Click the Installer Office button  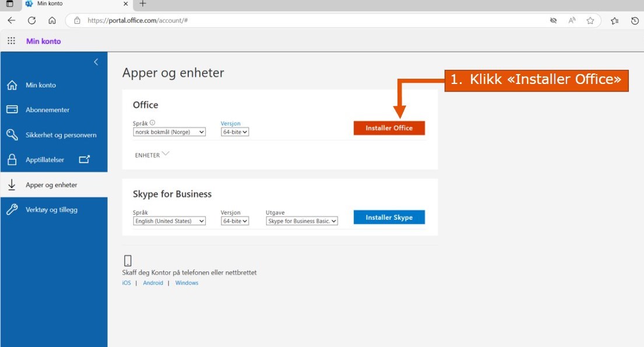pos(389,128)
